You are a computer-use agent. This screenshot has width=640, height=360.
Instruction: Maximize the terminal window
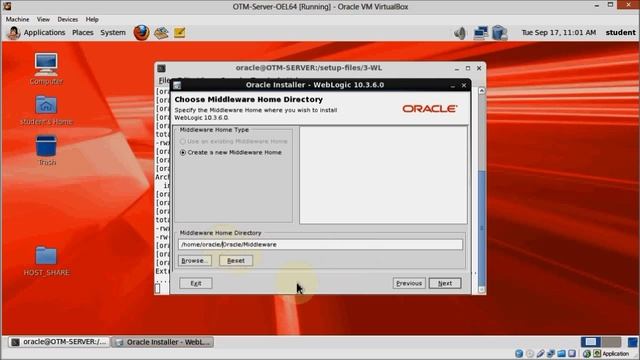point(468,68)
